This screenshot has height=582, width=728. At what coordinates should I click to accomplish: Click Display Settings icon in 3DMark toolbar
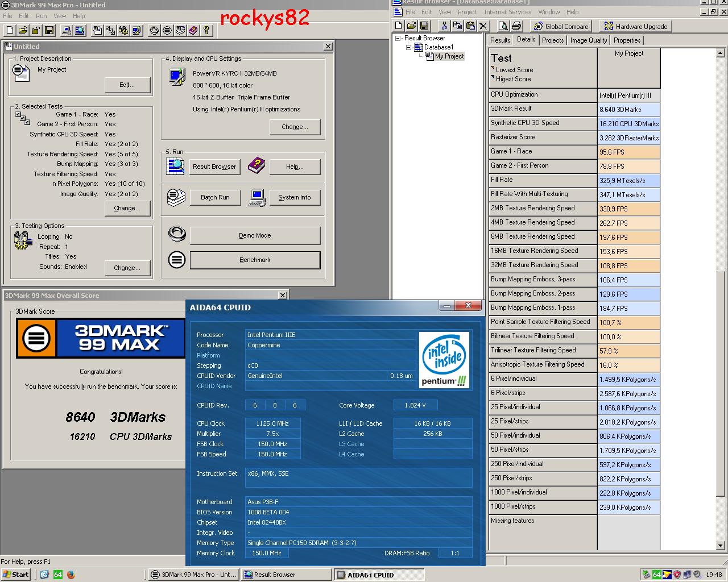click(x=136, y=30)
